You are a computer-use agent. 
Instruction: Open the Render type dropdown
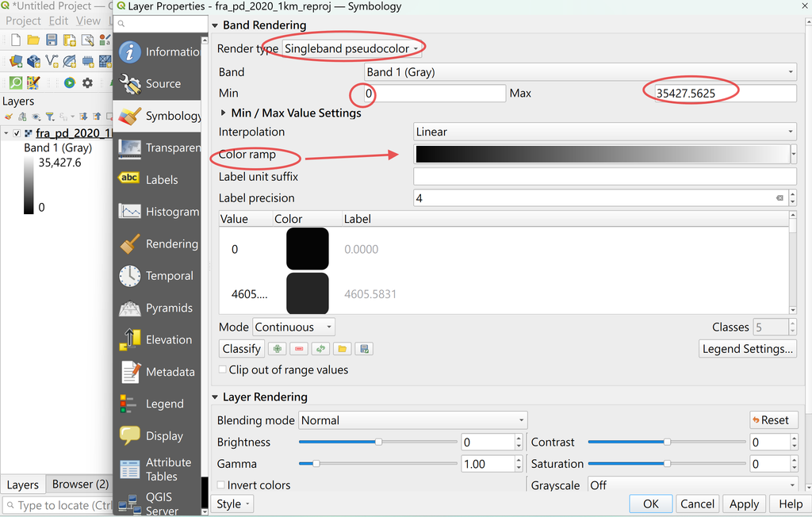coord(351,48)
